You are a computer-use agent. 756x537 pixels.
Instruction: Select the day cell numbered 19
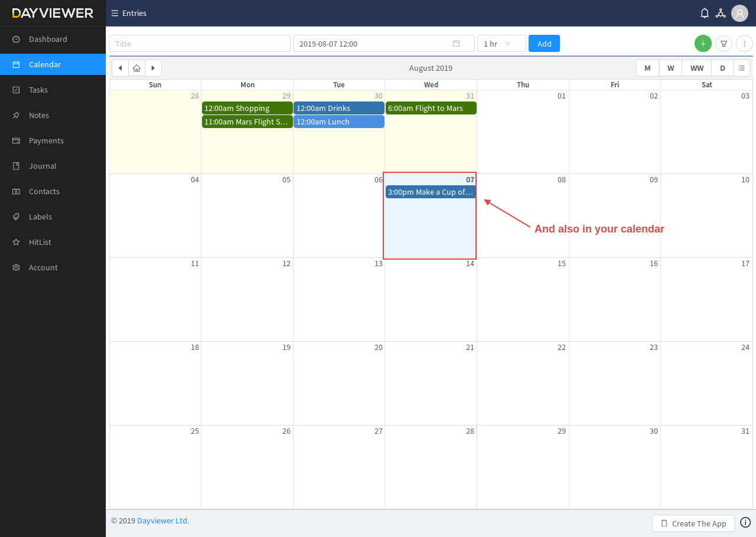pos(247,383)
